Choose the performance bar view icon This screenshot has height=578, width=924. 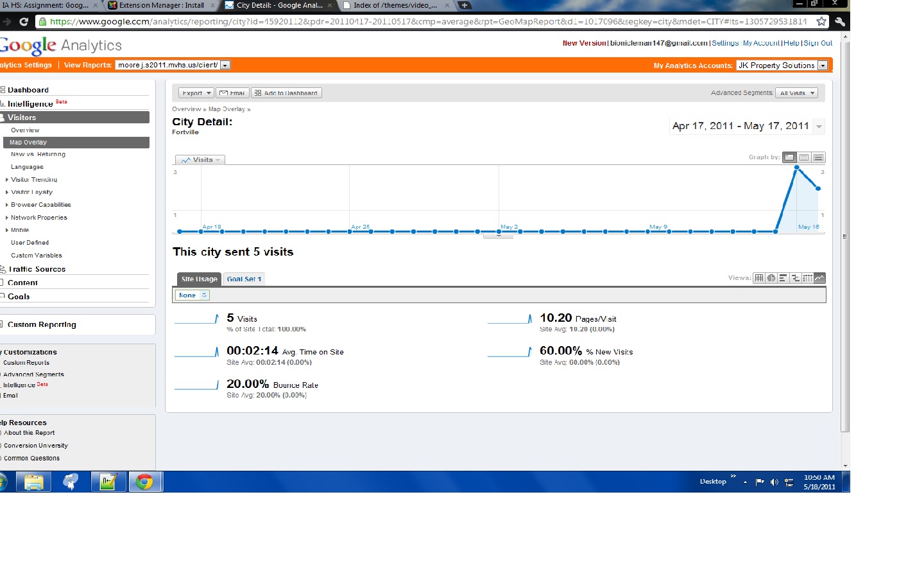pos(783,278)
